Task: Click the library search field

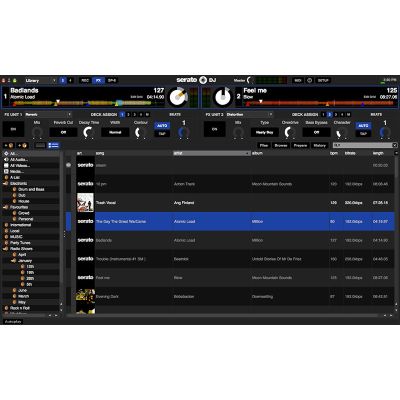Action: (364, 145)
